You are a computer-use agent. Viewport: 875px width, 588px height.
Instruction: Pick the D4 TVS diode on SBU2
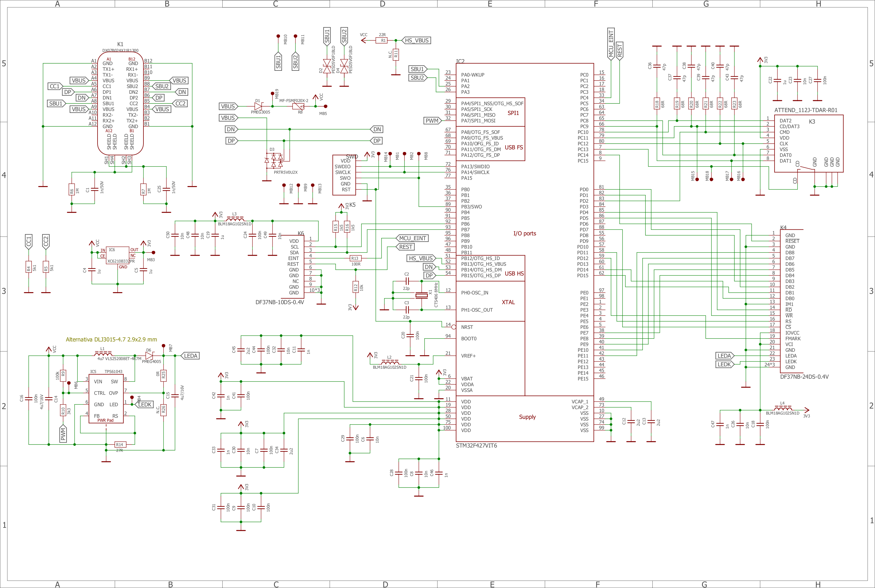point(344,66)
